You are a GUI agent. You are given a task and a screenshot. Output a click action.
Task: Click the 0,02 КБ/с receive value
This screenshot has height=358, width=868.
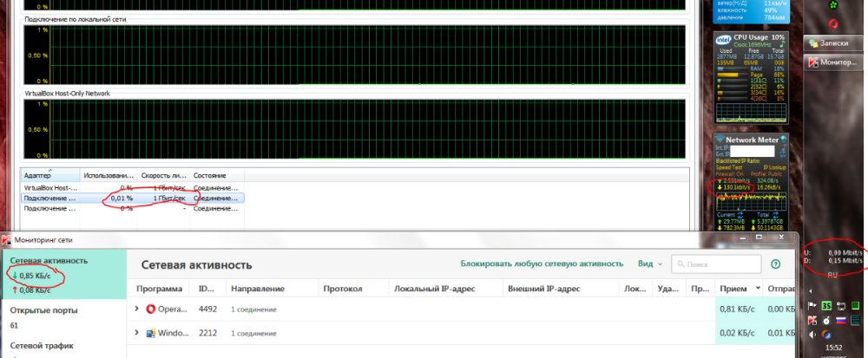click(737, 333)
